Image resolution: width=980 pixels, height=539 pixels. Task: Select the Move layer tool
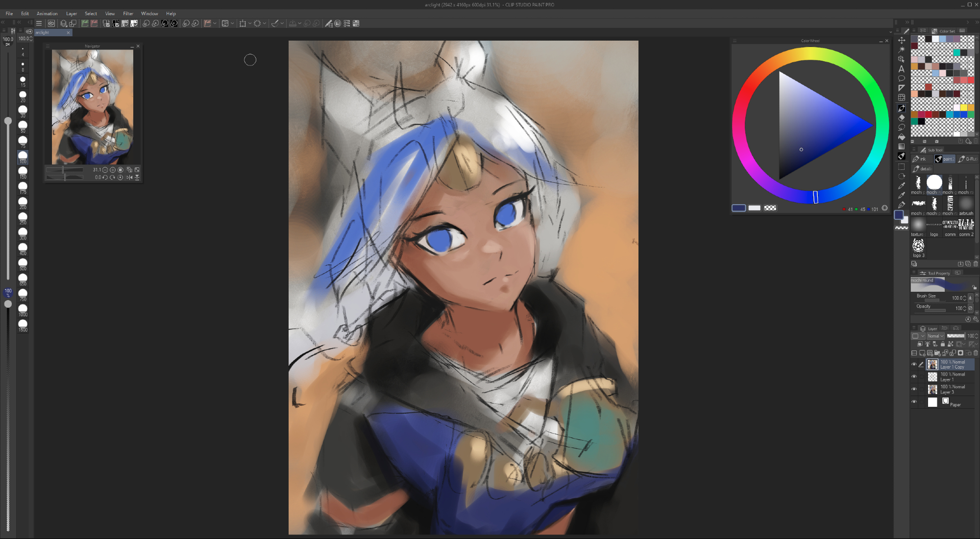[x=901, y=40]
